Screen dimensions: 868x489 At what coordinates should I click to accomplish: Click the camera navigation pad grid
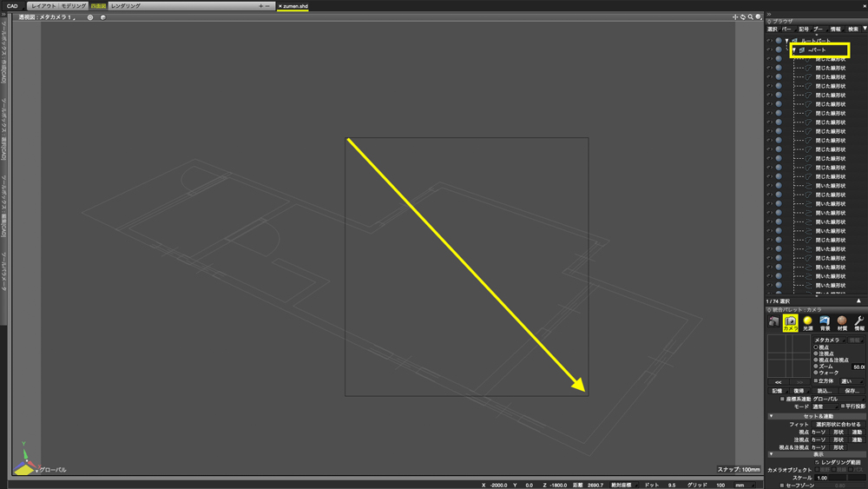click(x=789, y=355)
